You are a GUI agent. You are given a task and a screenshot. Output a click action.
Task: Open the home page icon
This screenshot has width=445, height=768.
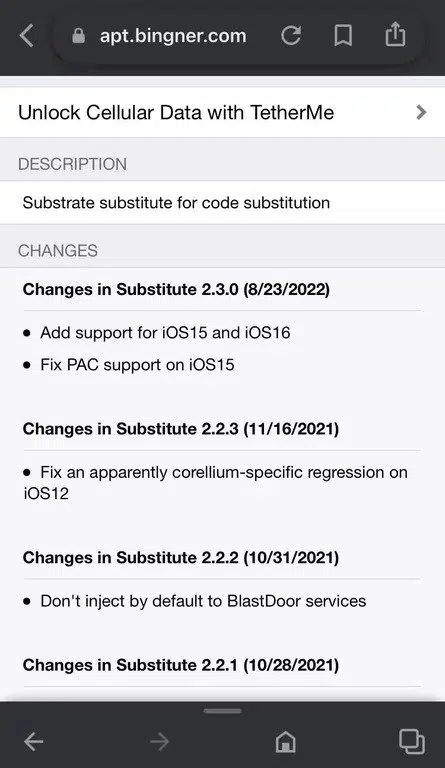[285, 742]
